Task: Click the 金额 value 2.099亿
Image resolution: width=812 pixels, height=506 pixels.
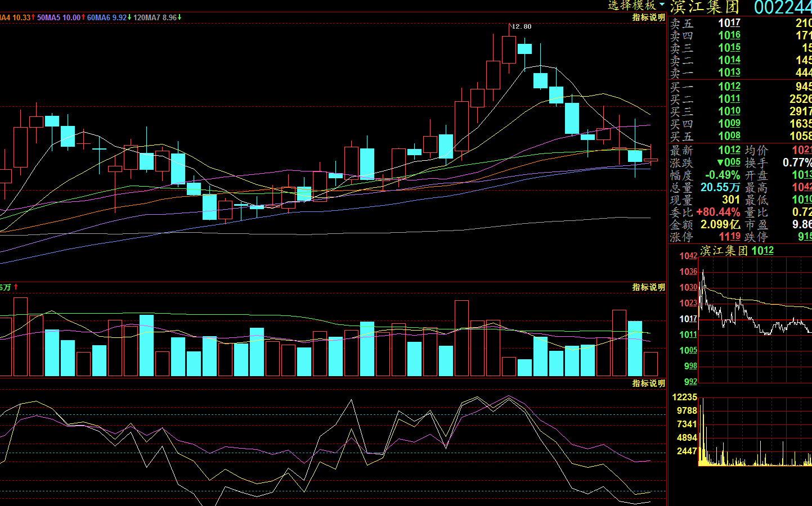Action: pos(720,224)
